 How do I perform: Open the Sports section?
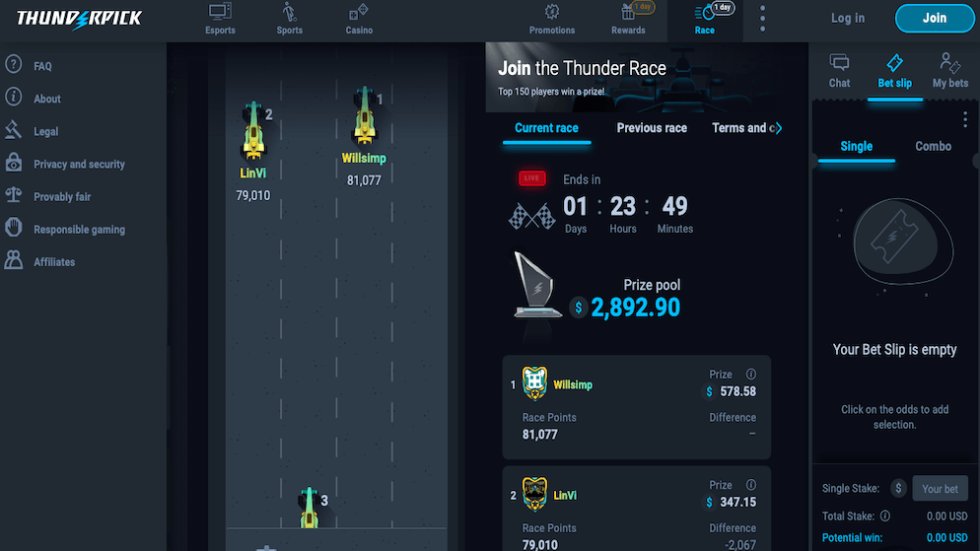[290, 19]
